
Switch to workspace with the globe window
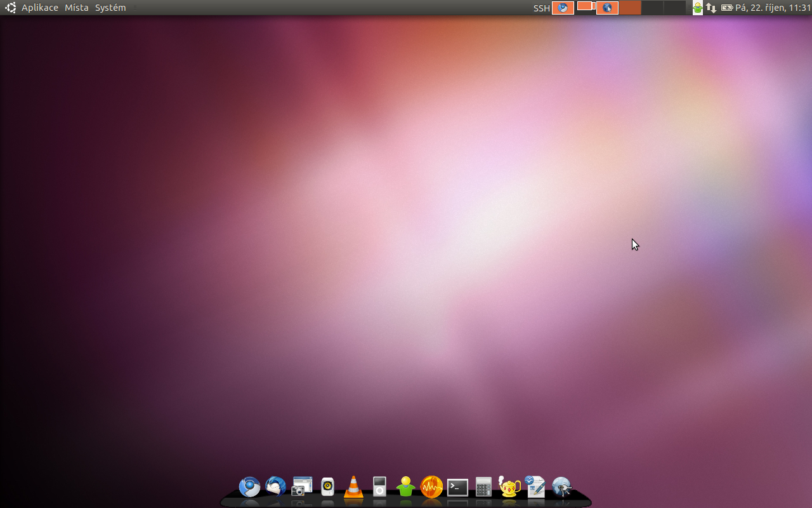pos(608,8)
